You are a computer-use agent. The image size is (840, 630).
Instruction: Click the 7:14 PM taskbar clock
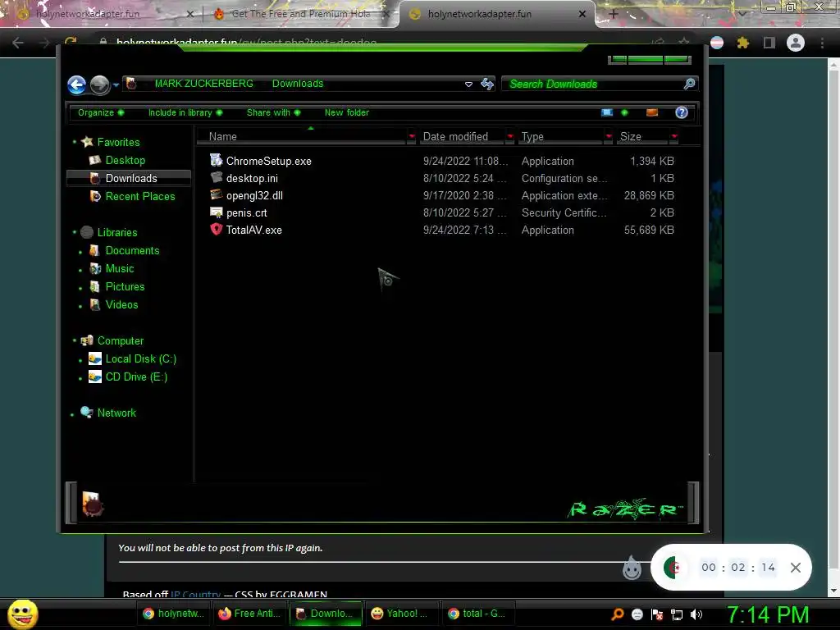coord(768,615)
